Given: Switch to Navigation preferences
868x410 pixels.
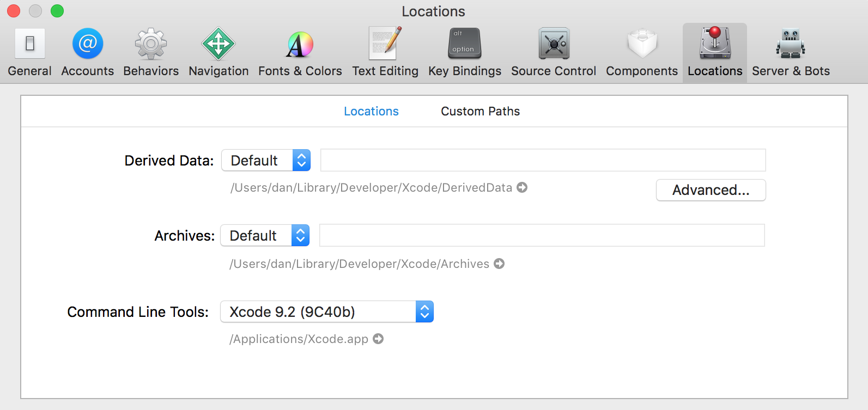Looking at the screenshot, I should (218, 53).
